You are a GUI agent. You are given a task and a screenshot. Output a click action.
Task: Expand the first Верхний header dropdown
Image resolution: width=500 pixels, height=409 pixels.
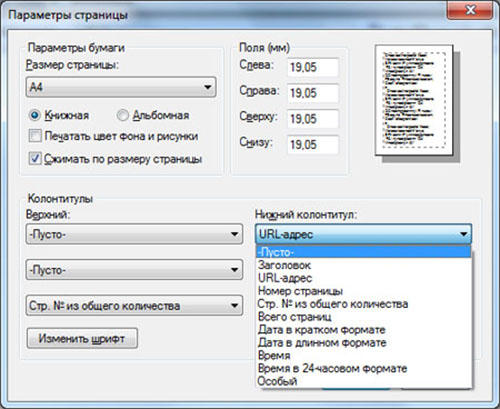[134, 234]
